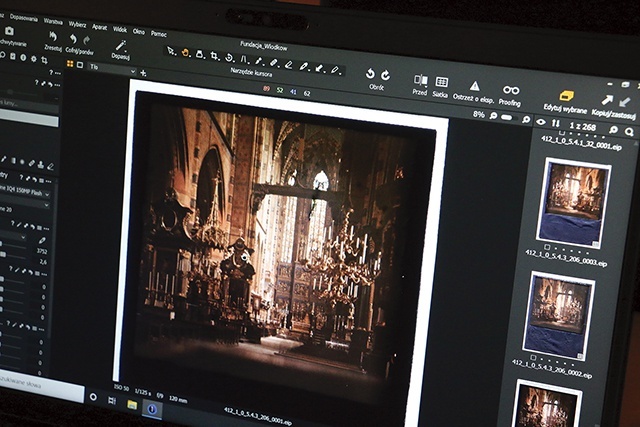Click the browser search magnifier icon
The height and width of the screenshot is (427, 640).
click(629, 131)
